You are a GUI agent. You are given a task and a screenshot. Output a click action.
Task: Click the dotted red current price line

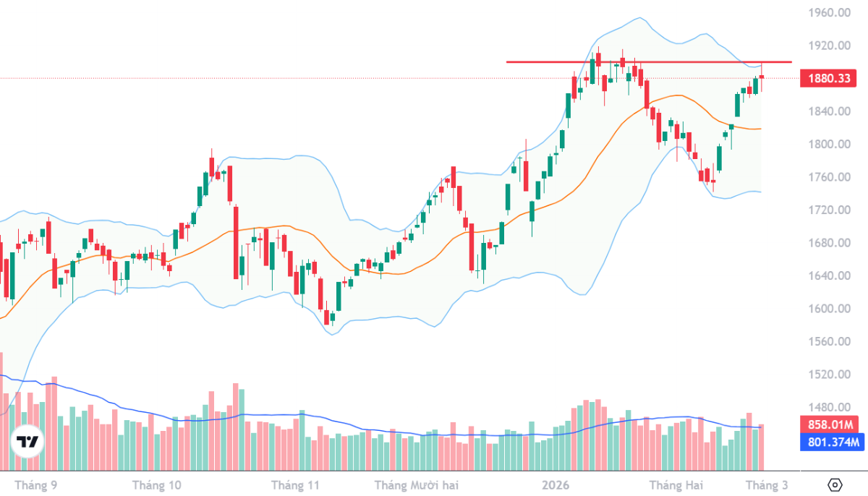(289, 78)
